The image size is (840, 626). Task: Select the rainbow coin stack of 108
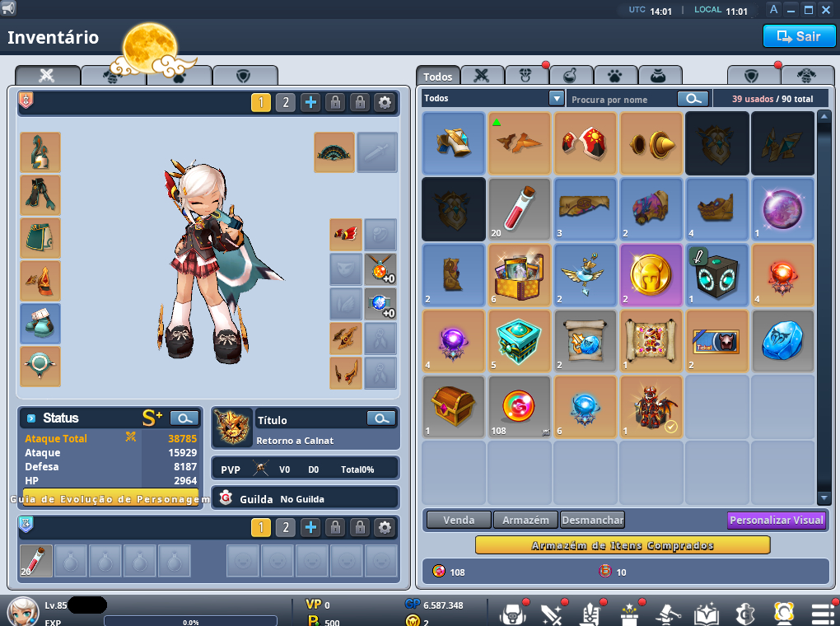tap(519, 407)
